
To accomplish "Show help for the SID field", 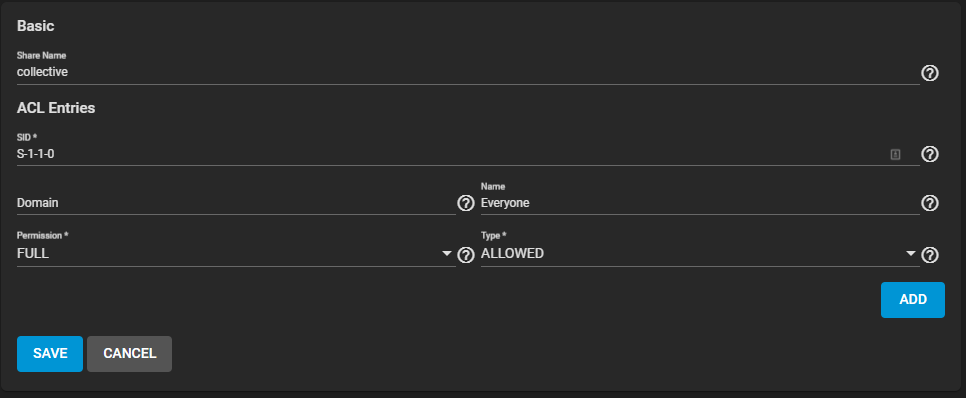I will (929, 154).
